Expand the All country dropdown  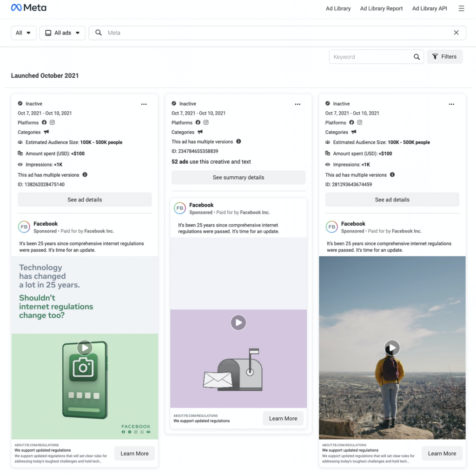pyautogui.click(x=23, y=33)
